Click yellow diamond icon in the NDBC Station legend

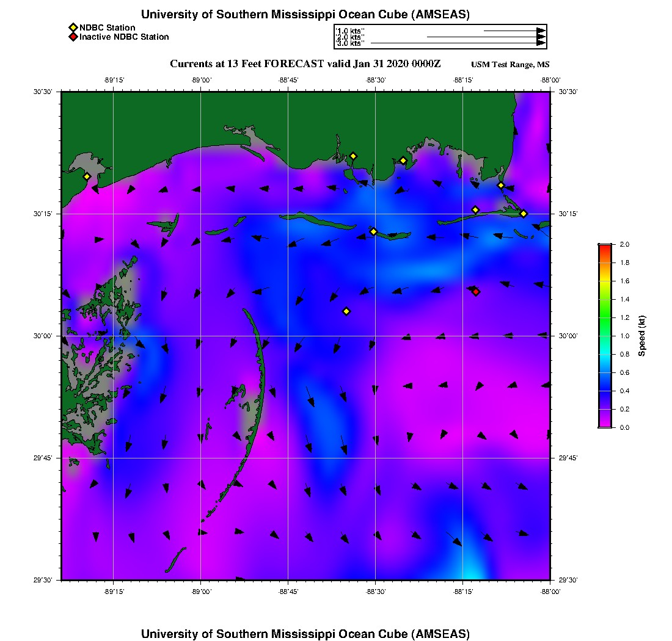73,27
